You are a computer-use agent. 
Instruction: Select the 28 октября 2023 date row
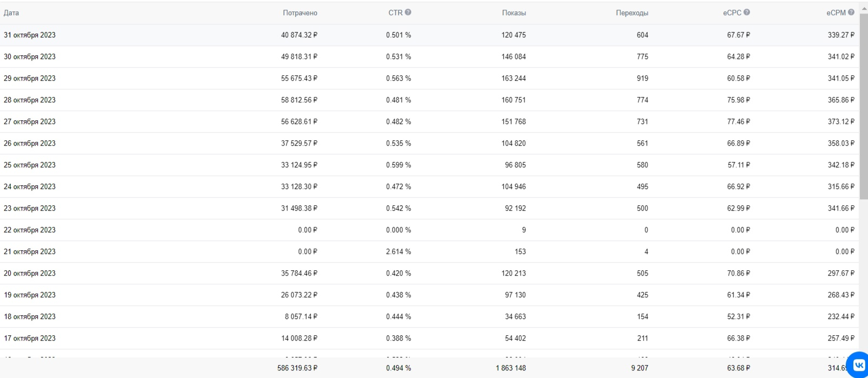pos(430,100)
